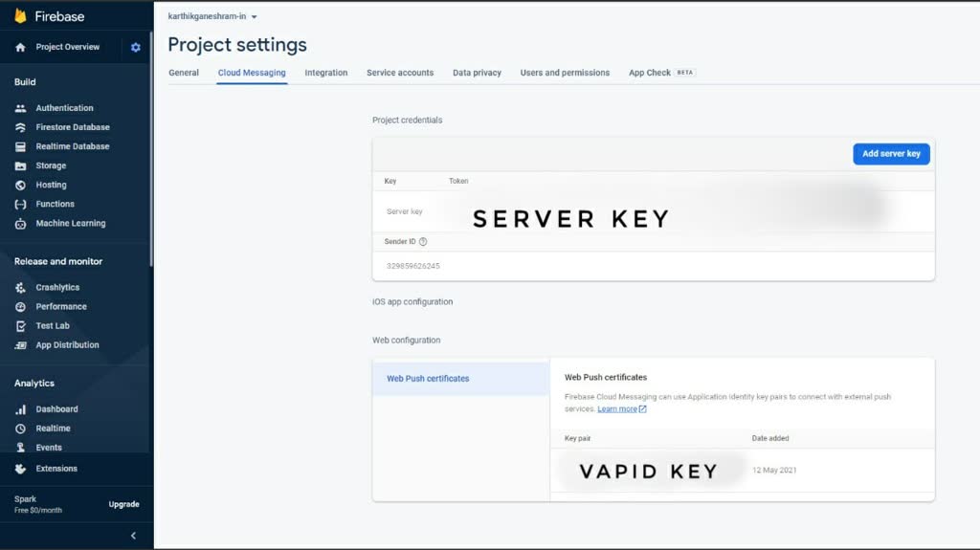Viewport: 980px width, 550px height.
Task: Go to Hosting in the sidebar
Action: tap(52, 185)
